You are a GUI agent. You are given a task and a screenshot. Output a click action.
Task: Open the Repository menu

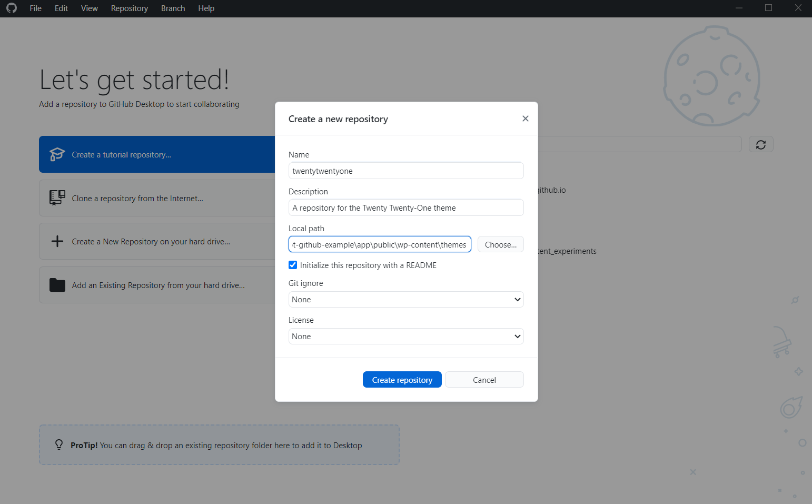point(129,8)
